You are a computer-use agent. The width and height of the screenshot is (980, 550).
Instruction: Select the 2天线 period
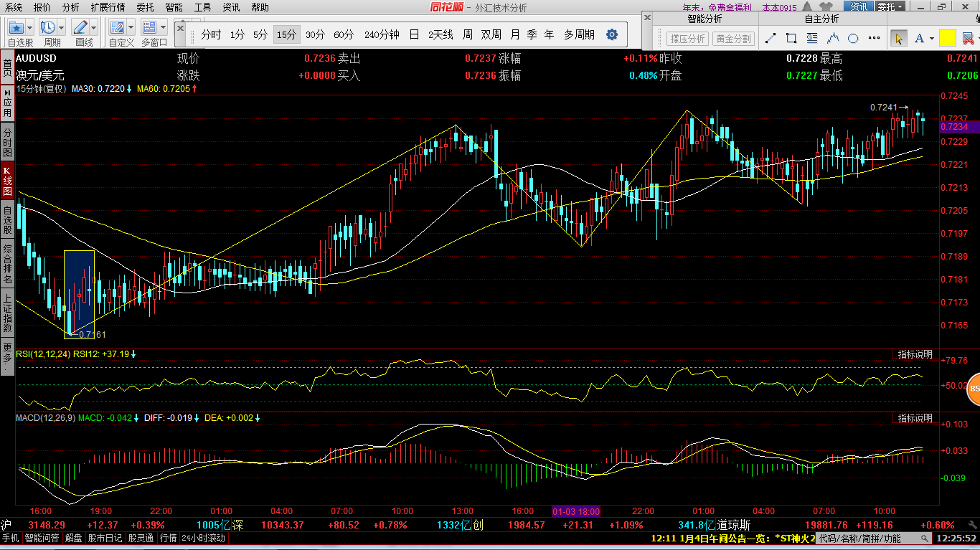click(x=440, y=34)
